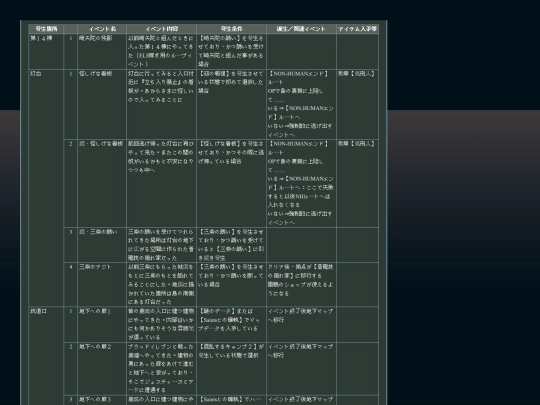Select the 第14棟 location cell
540x405 pixels.
tap(46, 51)
